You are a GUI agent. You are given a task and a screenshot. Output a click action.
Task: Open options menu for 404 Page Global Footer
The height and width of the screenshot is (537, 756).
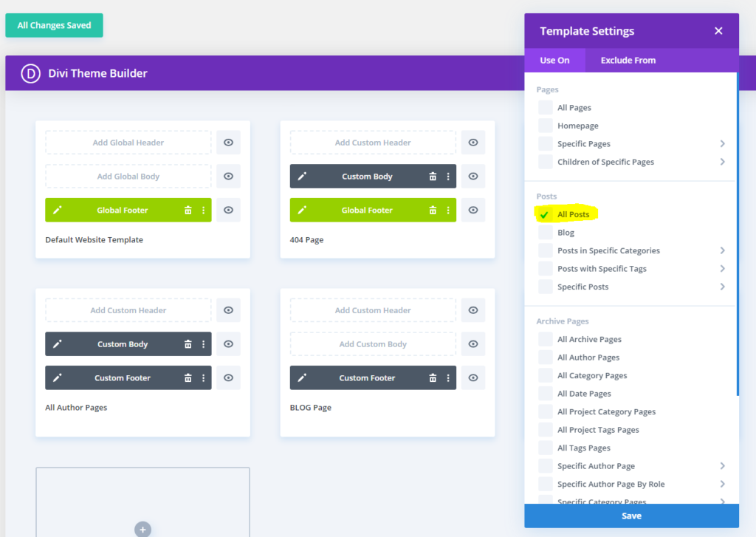point(448,210)
